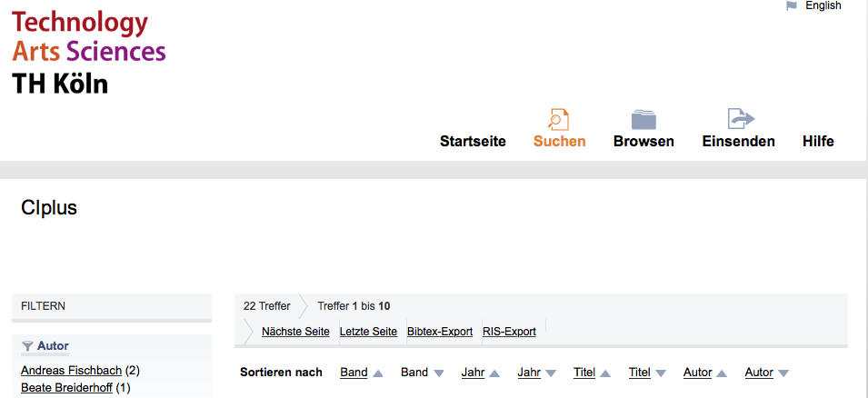Jump to Letzte Seite
This screenshot has height=398, width=868.
[368, 332]
